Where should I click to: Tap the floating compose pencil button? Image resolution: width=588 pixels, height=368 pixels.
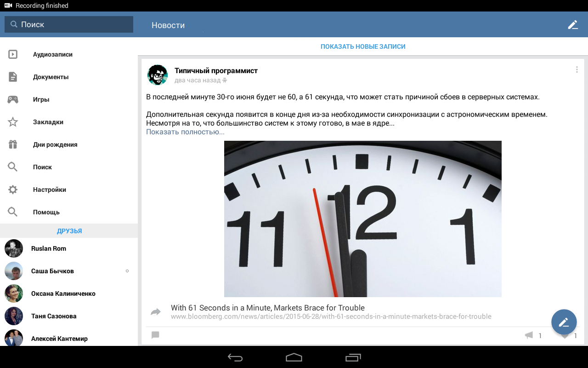(564, 322)
